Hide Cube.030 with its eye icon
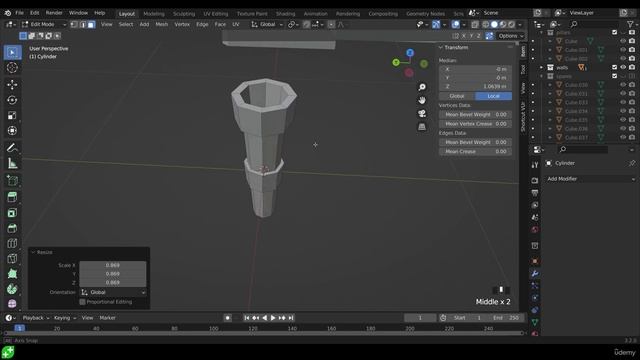Image resolution: width=640 pixels, height=360 pixels. [623, 85]
